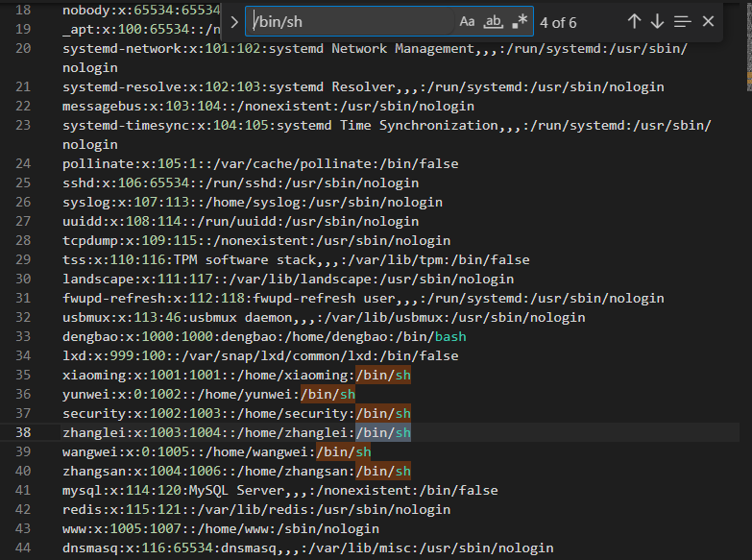Screen dimensions: 752x560
Task: Click the dnsmasq user entry line
Action: tap(308, 548)
